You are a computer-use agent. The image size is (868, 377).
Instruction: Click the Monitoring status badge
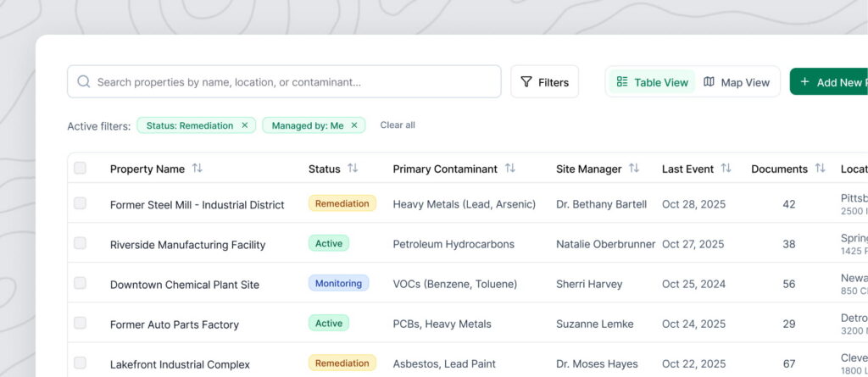point(338,283)
